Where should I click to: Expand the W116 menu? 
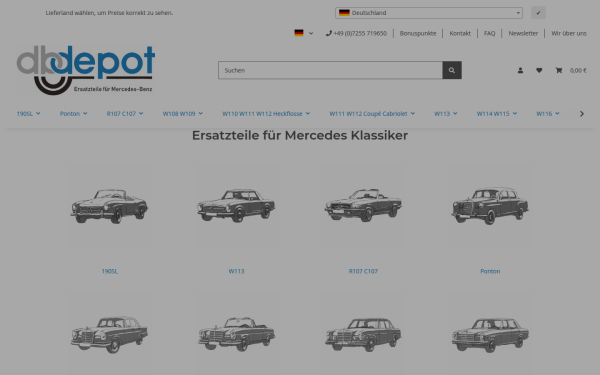[x=548, y=114]
